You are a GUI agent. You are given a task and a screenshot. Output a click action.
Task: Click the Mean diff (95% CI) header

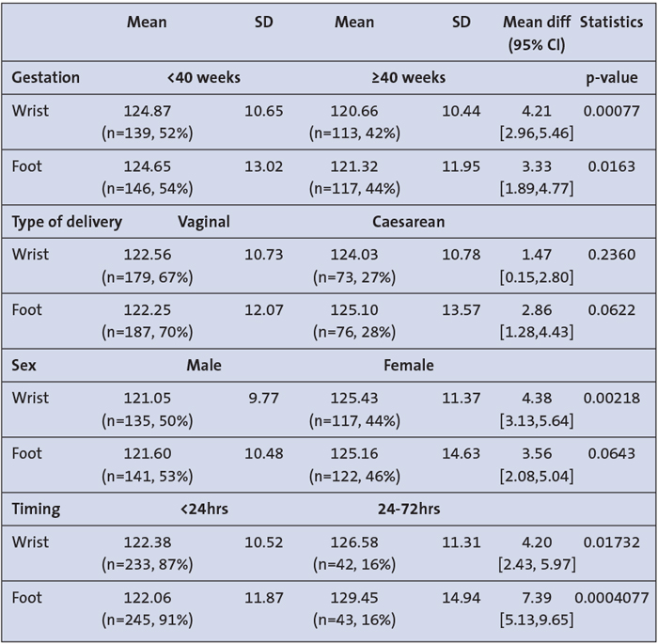536,33
